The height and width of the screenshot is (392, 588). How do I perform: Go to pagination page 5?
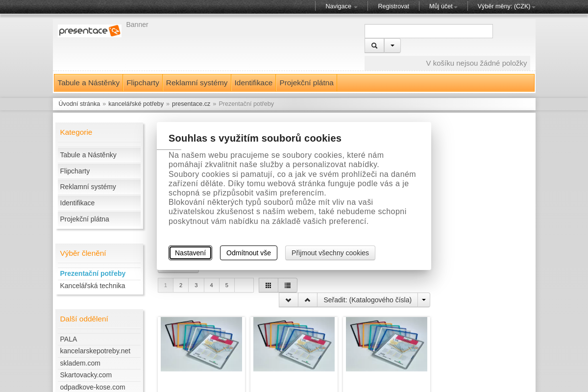tap(226, 285)
